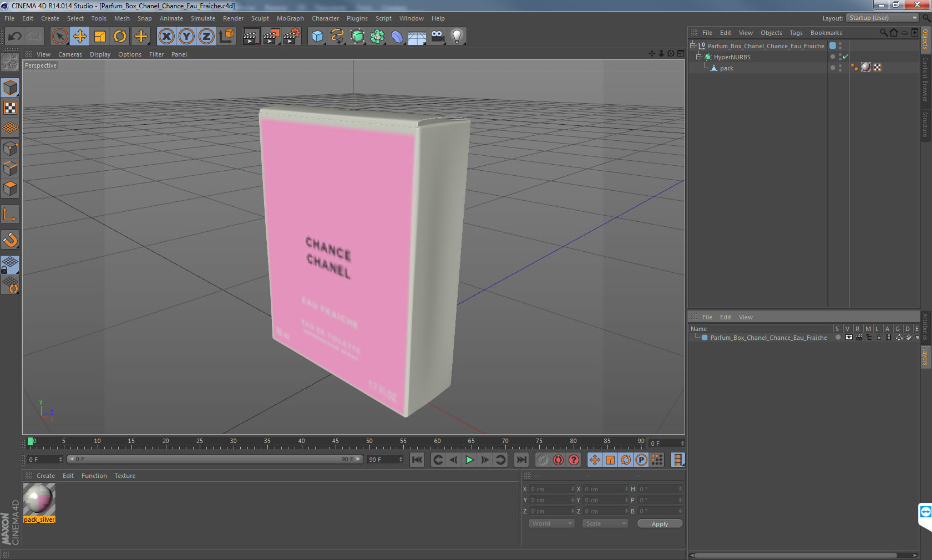This screenshot has height=560, width=932.
Task: Add a Cube primitive object
Action: 317,37
